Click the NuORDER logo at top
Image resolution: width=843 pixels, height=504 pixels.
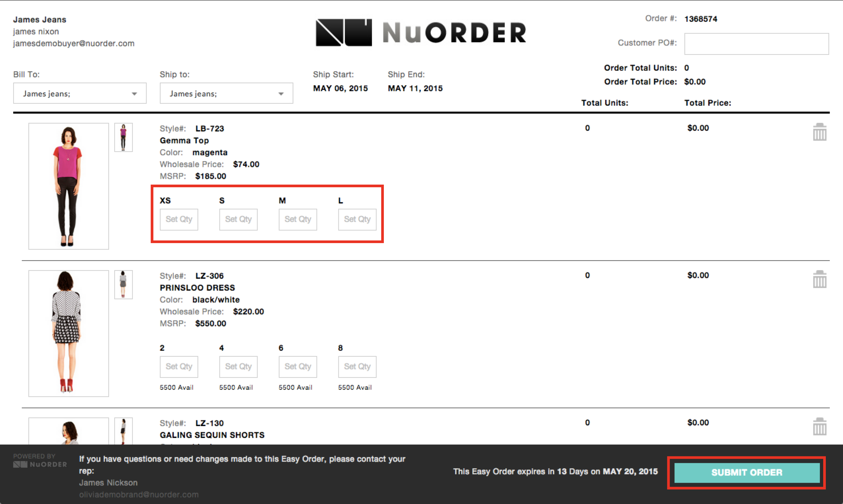pyautogui.click(x=421, y=33)
